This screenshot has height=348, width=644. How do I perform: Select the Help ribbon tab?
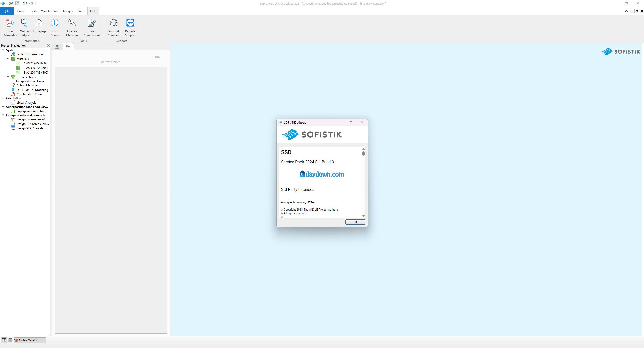click(93, 11)
